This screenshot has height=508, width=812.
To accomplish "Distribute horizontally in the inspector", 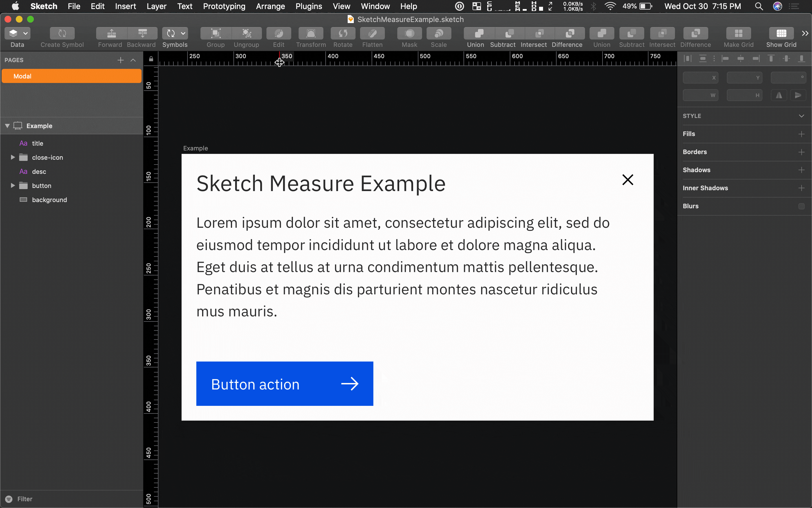I will (687, 59).
